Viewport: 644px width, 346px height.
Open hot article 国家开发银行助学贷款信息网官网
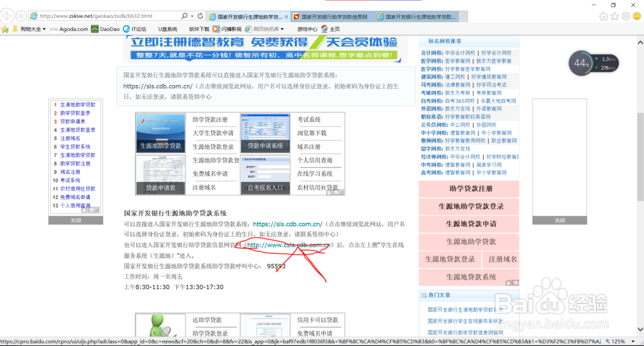tap(466, 332)
